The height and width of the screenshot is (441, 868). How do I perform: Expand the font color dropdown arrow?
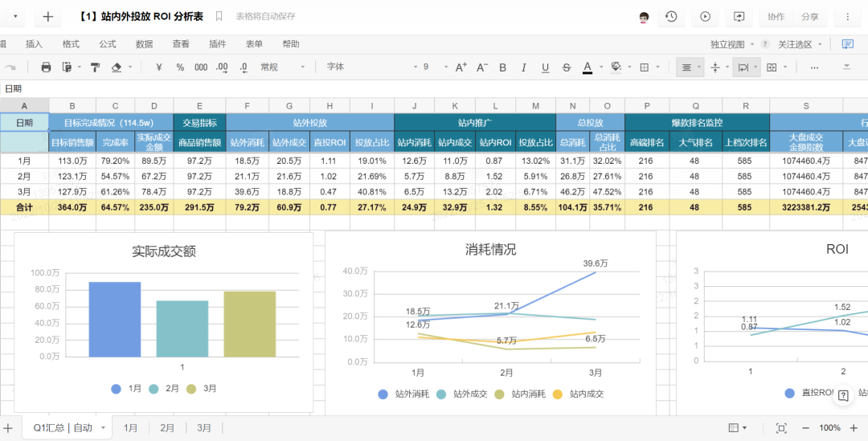pyautogui.click(x=600, y=67)
